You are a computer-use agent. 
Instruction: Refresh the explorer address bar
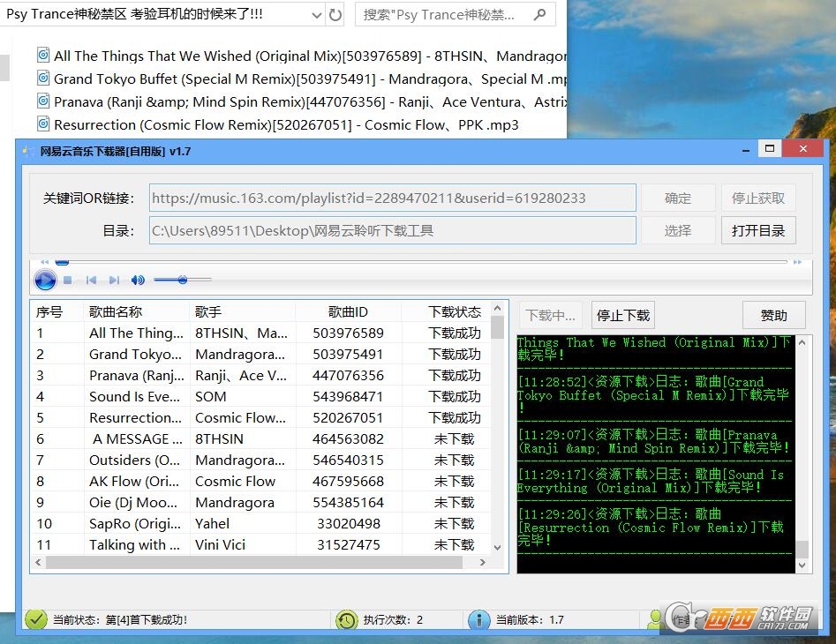[x=335, y=14]
